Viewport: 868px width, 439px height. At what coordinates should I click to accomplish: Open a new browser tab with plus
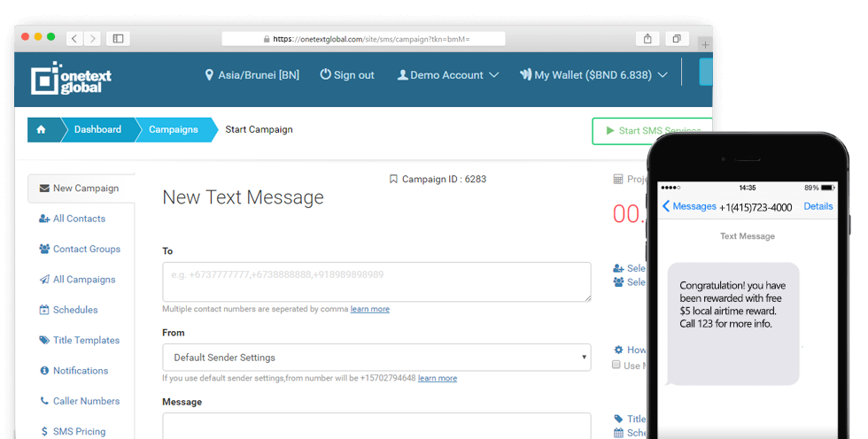[705, 45]
